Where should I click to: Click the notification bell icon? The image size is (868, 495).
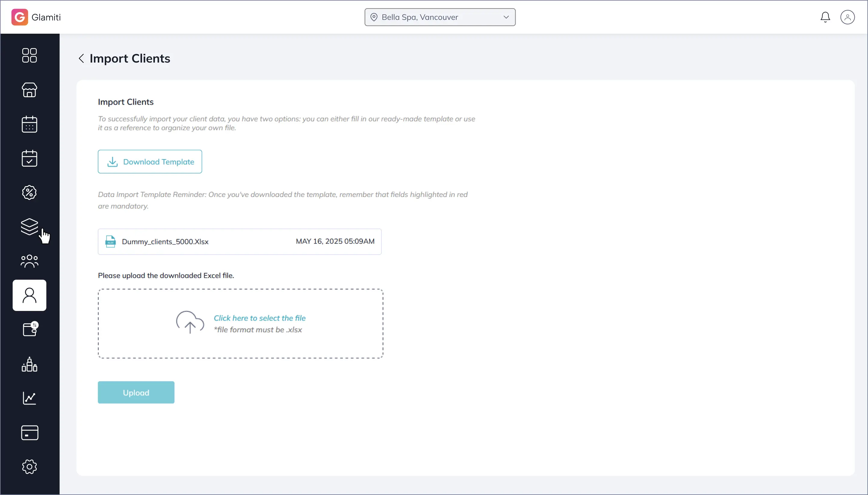[825, 17]
